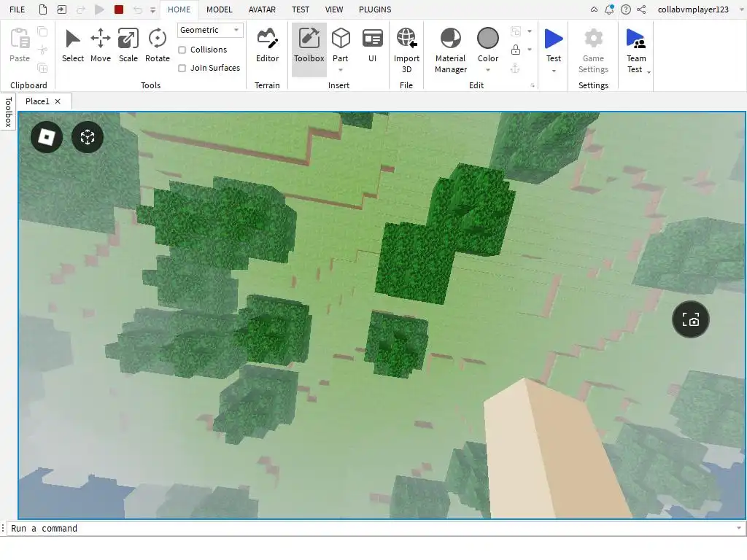Stop the simulation with the red square
This screenshot has width=747, height=560.
point(119,9)
